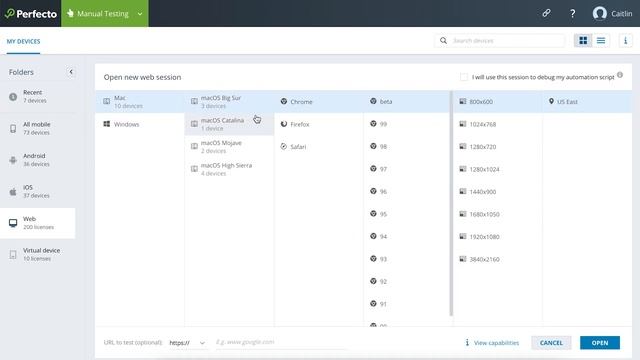Open the All mobile folder
The width and height of the screenshot is (640, 360).
point(38,128)
